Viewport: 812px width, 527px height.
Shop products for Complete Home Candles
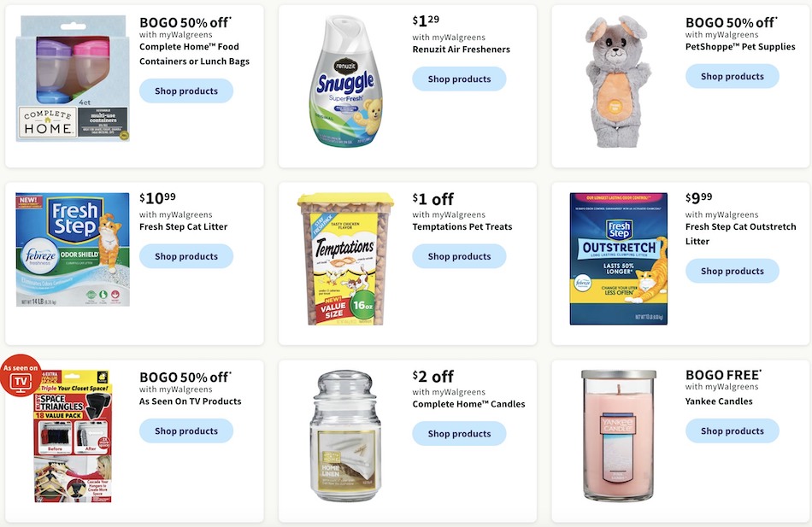coord(459,434)
